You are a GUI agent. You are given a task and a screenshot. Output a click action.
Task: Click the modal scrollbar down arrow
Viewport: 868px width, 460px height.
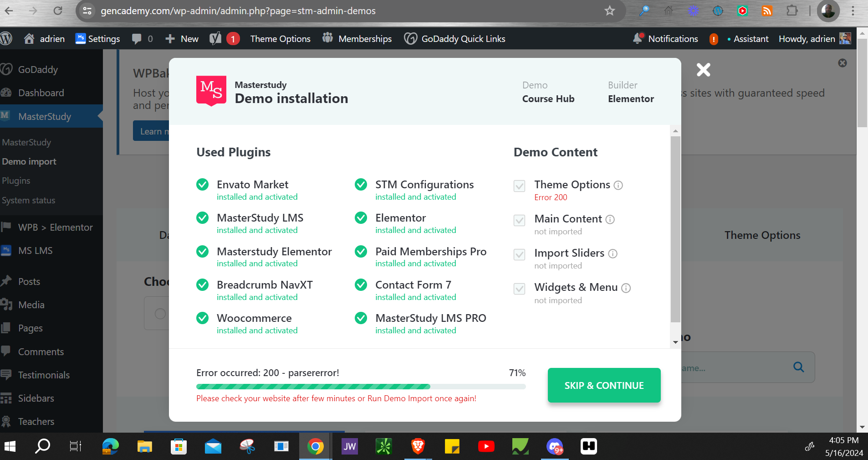(x=675, y=342)
